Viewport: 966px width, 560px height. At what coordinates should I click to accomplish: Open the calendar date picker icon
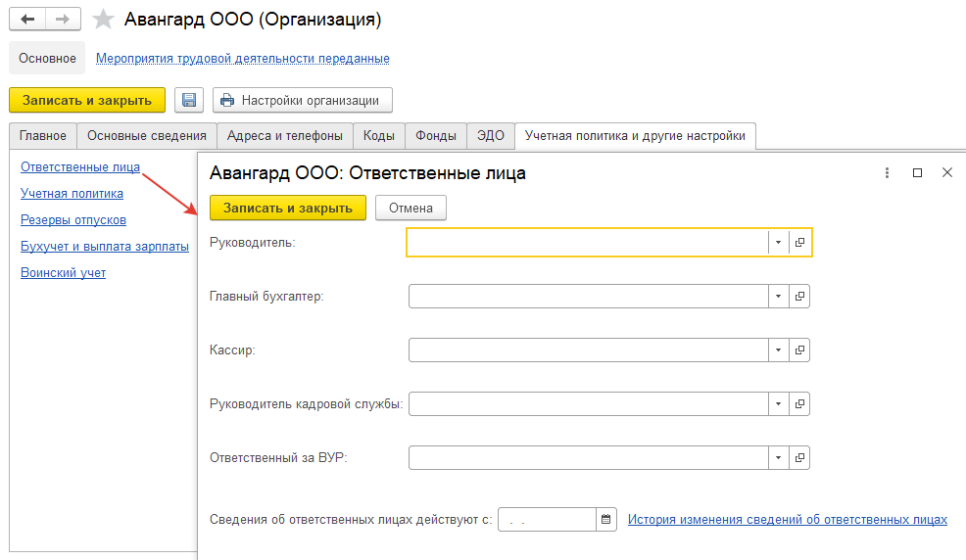coord(606,520)
